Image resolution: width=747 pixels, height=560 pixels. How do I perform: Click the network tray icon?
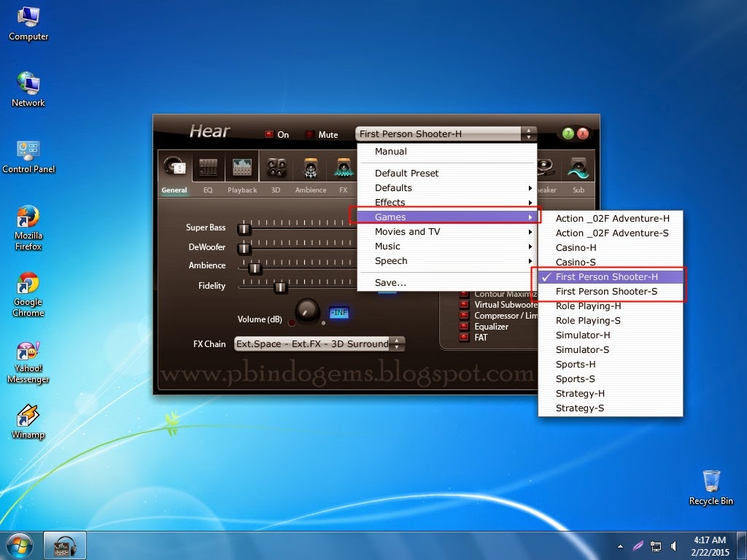pos(656,546)
